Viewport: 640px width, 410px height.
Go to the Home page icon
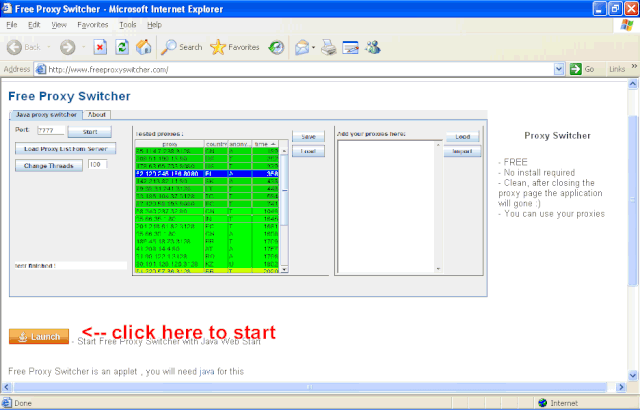click(144, 47)
